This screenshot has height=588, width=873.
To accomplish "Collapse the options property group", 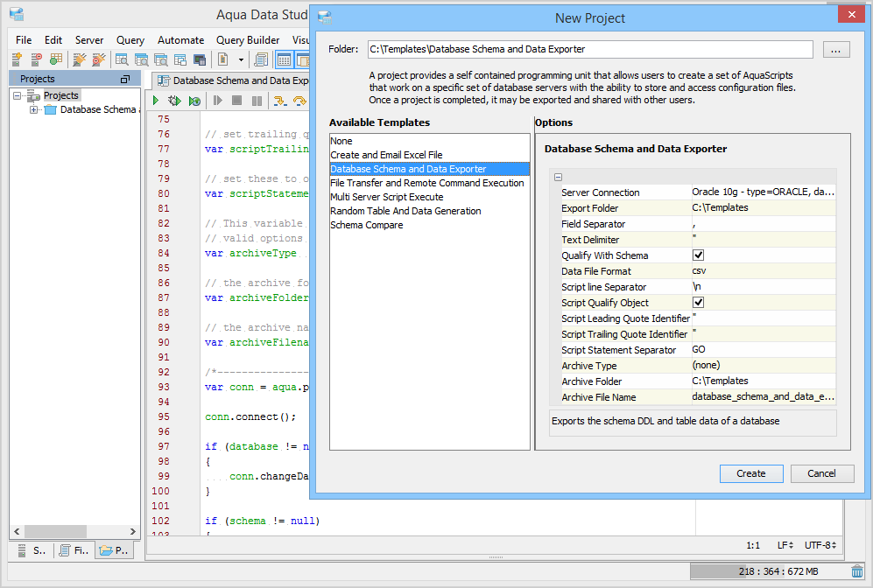I will (x=558, y=177).
